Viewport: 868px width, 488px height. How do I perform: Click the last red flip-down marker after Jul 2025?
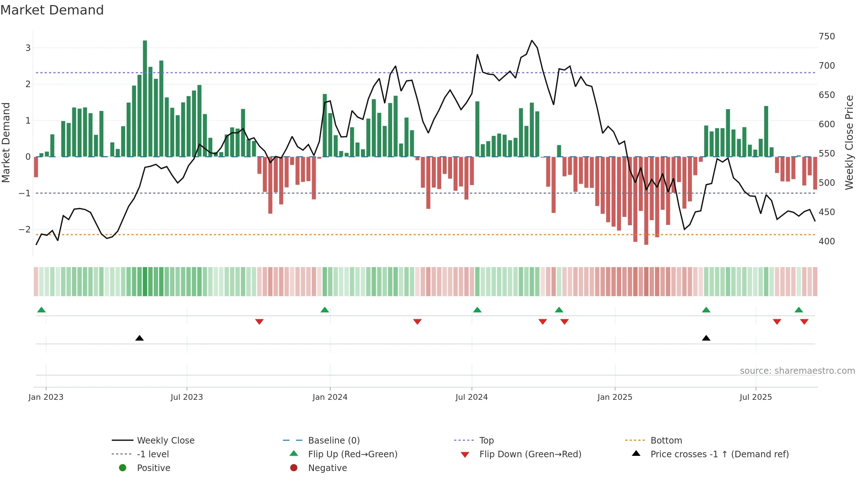click(804, 322)
